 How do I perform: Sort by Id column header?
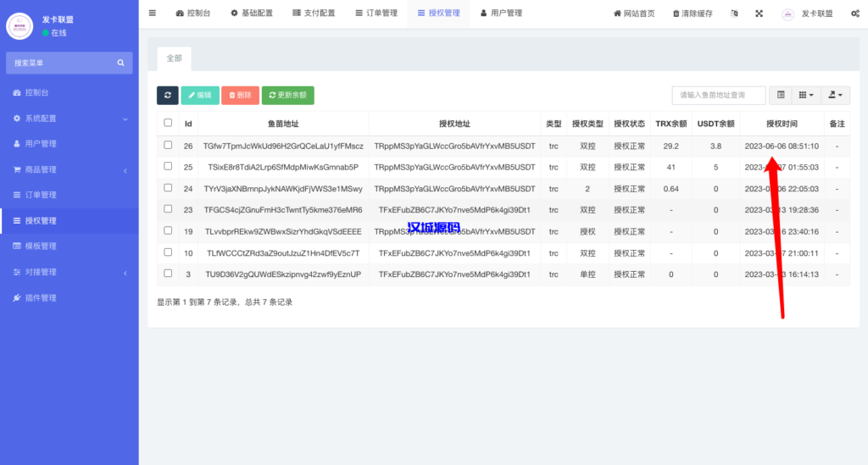pos(188,124)
